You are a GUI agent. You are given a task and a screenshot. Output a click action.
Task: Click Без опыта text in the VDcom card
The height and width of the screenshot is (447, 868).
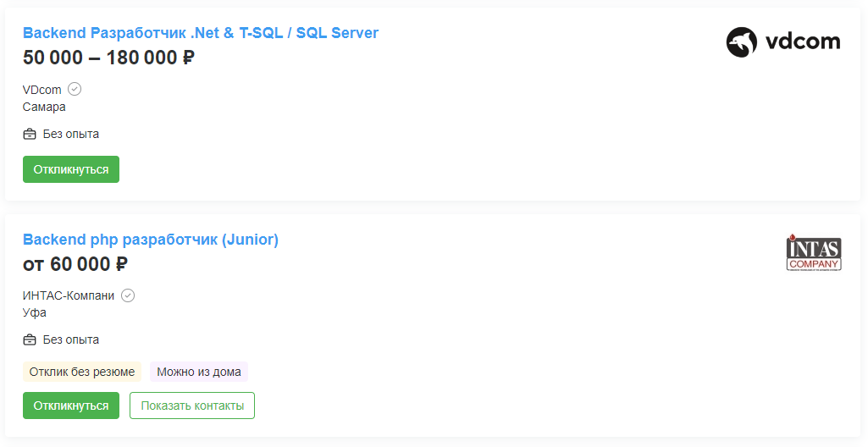point(71,134)
